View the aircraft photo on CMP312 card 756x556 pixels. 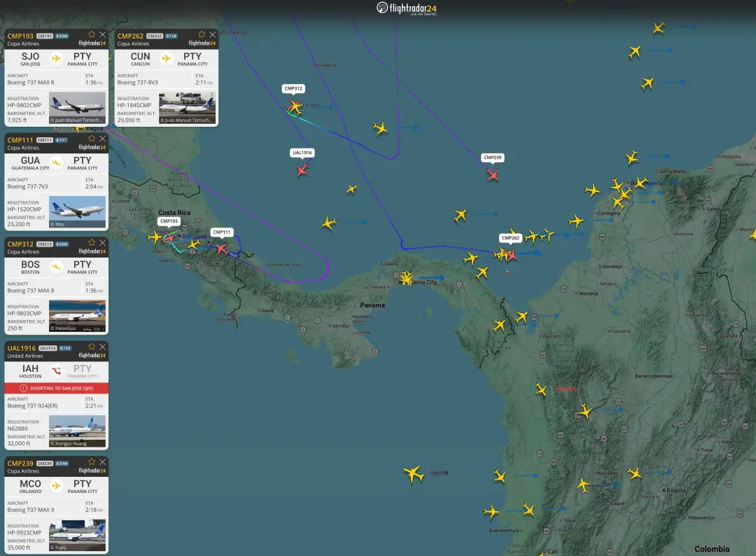pyautogui.click(x=77, y=317)
